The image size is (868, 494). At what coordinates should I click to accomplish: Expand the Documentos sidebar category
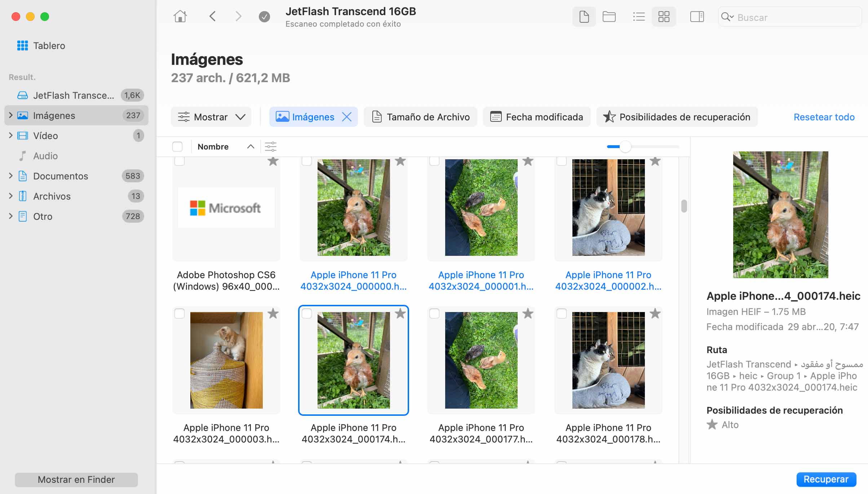click(x=10, y=176)
